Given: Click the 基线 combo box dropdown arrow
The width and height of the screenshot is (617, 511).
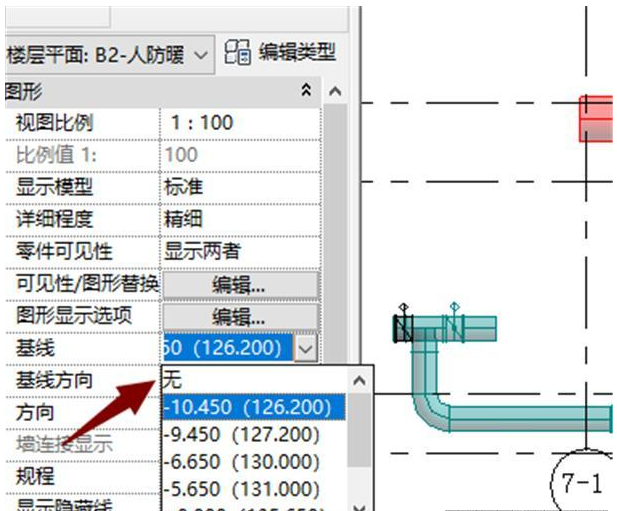Looking at the screenshot, I should click(307, 348).
